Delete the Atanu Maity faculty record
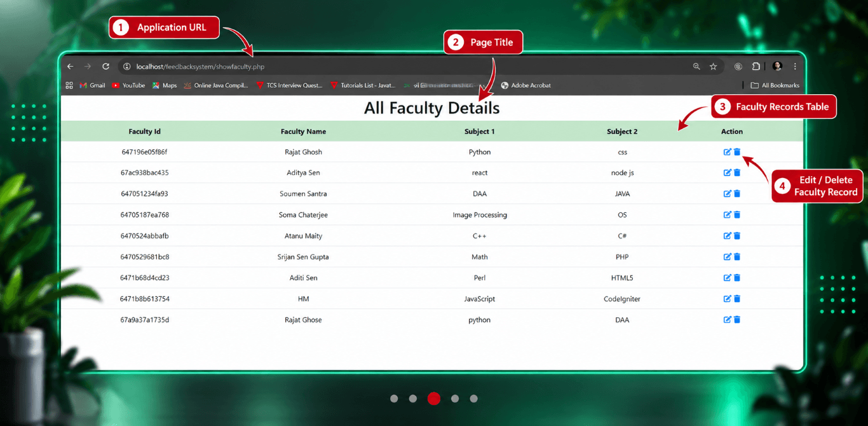 [737, 236]
